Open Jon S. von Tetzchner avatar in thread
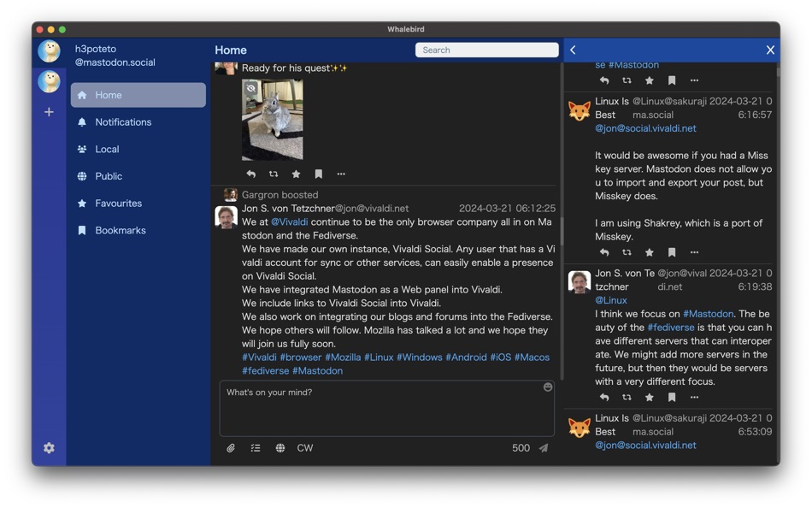Screen dimensions: 812x508 click(579, 282)
